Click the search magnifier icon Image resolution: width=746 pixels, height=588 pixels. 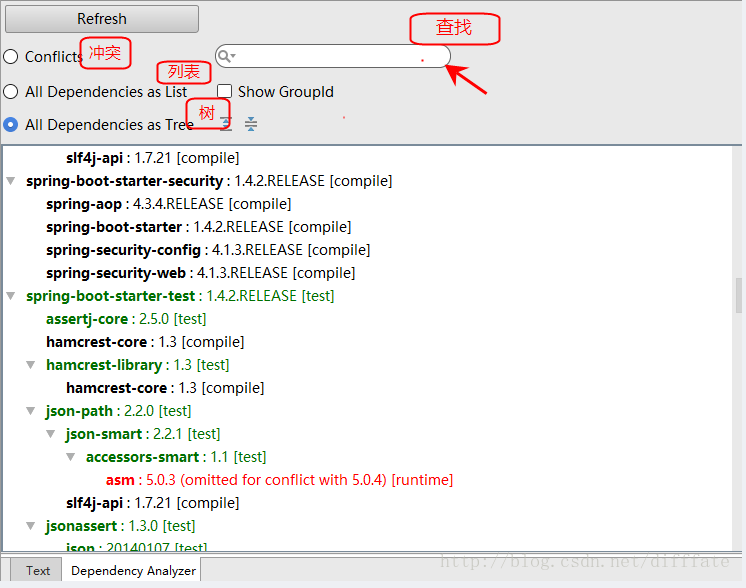coord(226,56)
